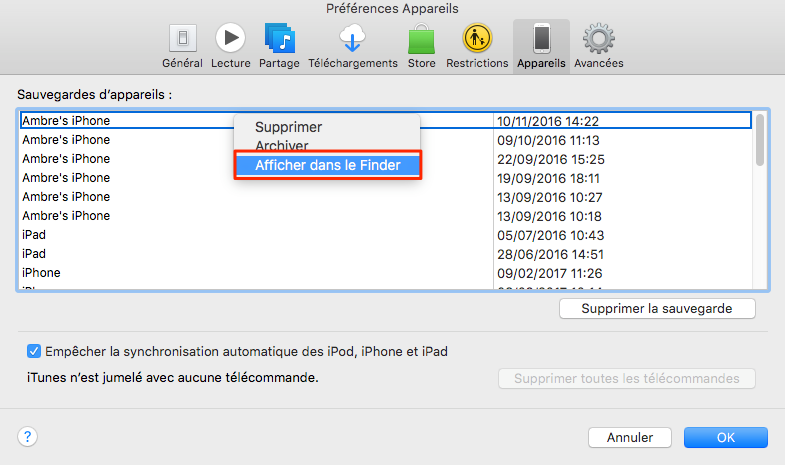785x465 pixels.
Task: Choose Archiver from the context menu
Action: point(282,146)
